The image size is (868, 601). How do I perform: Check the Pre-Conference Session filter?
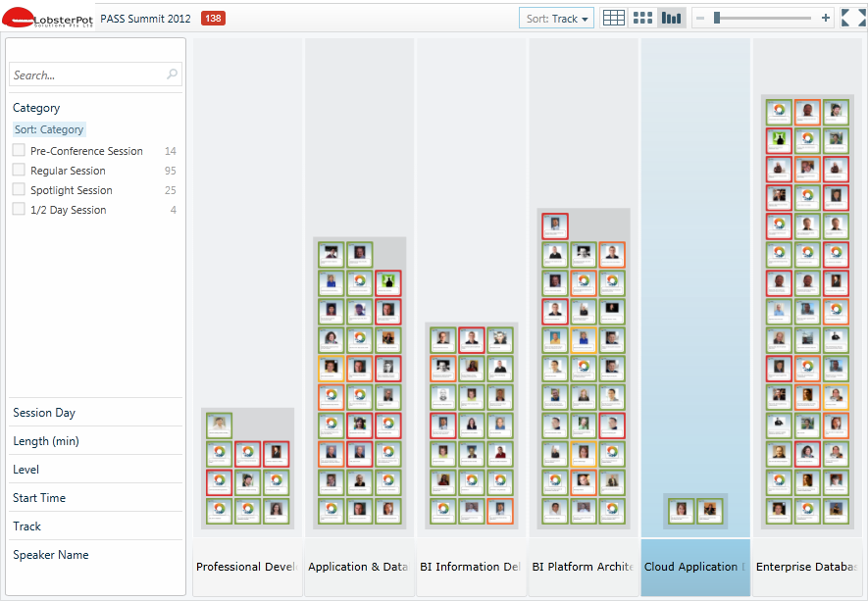tap(19, 151)
